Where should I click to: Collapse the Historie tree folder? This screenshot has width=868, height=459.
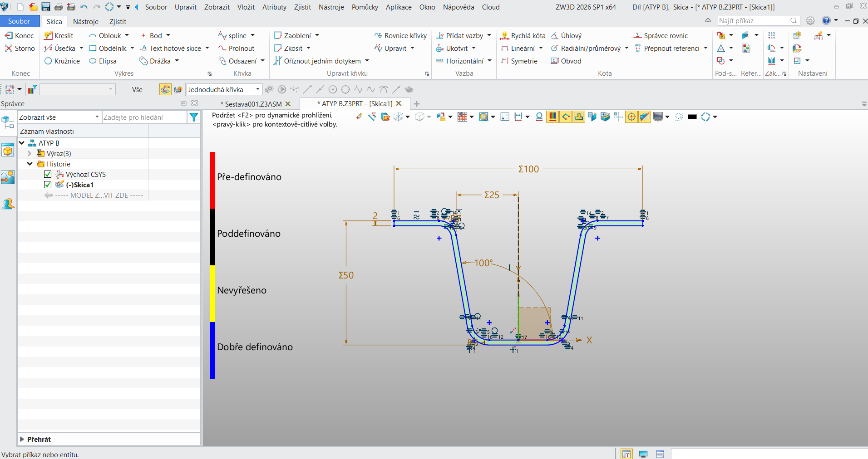(x=30, y=164)
